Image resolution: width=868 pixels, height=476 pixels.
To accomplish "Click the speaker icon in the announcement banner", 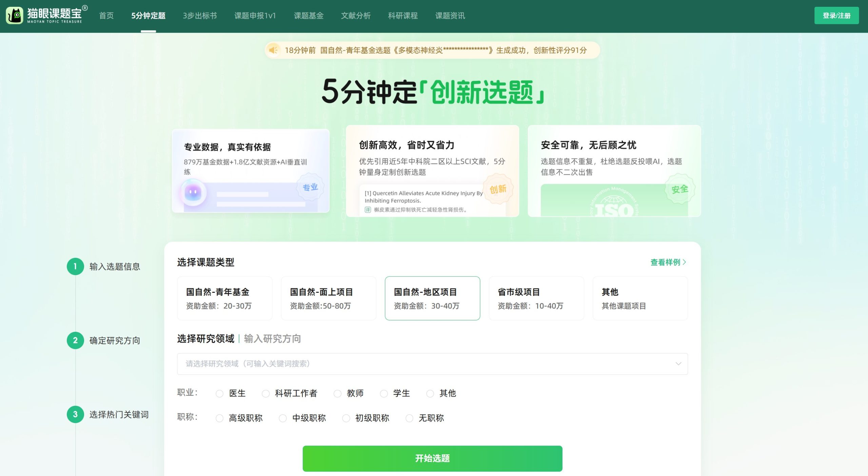I will click(x=273, y=50).
